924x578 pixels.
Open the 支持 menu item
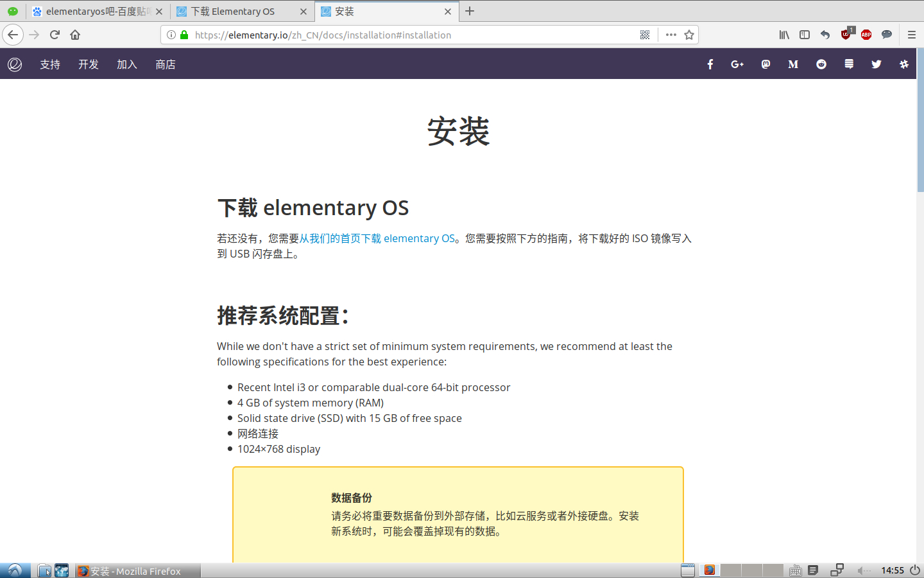click(x=50, y=64)
